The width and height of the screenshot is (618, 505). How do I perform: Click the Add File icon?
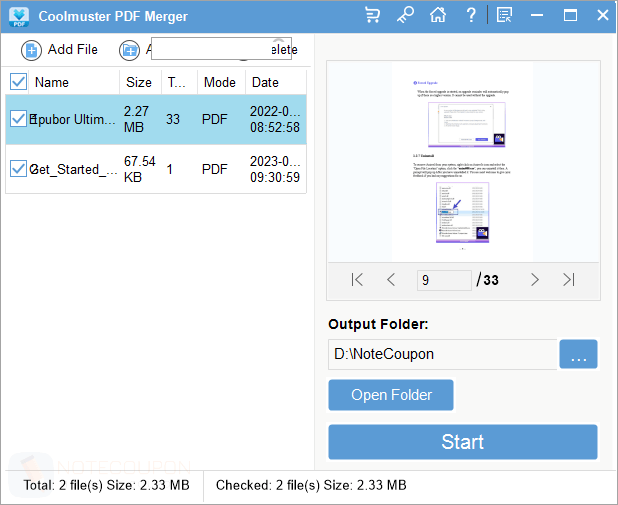[x=31, y=50]
